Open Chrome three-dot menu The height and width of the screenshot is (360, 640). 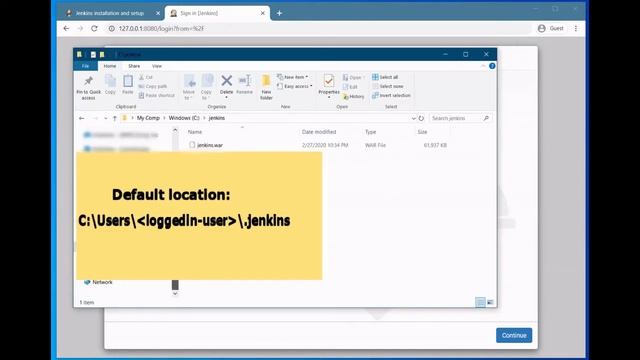[576, 29]
